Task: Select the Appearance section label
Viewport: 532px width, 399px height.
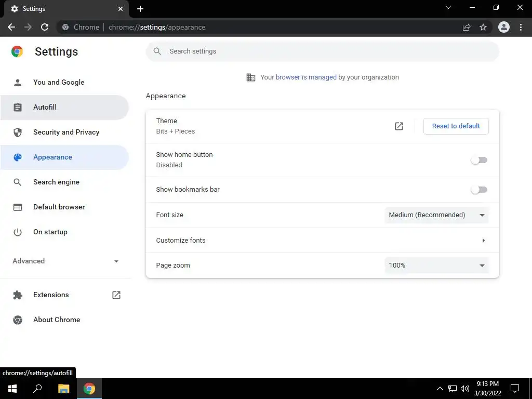Action: click(52, 157)
